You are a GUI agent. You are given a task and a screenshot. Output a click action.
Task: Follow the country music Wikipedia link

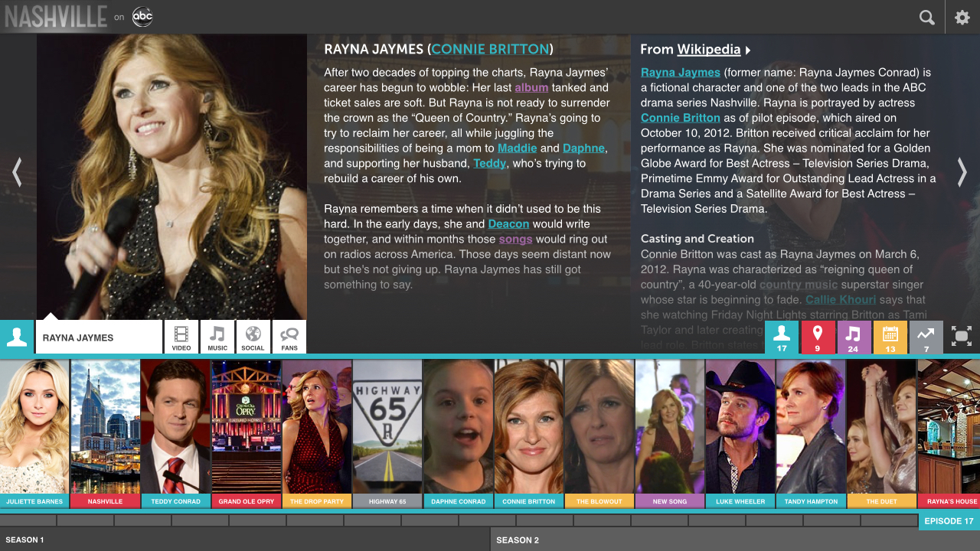799,285
